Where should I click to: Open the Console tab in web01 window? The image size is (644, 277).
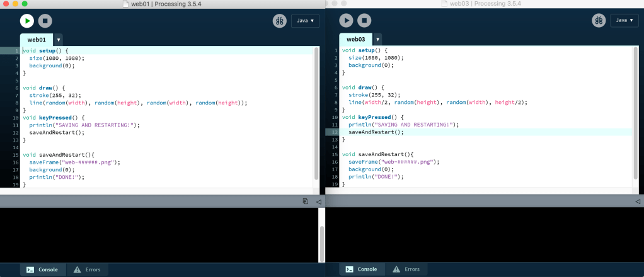(x=42, y=269)
